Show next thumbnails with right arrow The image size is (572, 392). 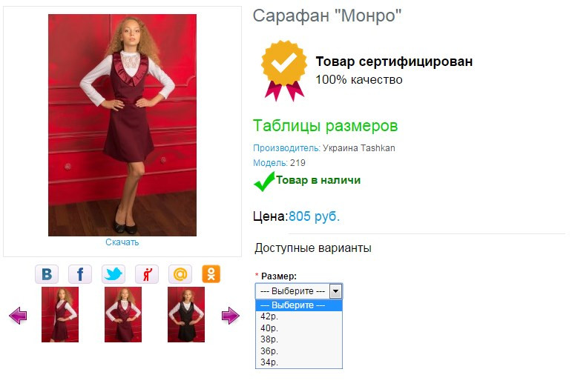(x=231, y=315)
